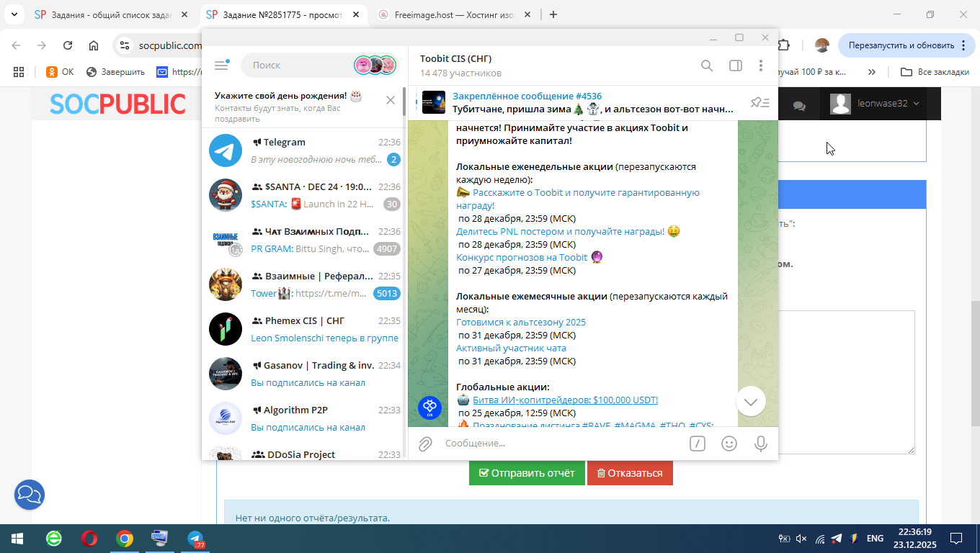Open Gasanov | Trading & inv. channel
The image size is (980, 553).
[304, 374]
